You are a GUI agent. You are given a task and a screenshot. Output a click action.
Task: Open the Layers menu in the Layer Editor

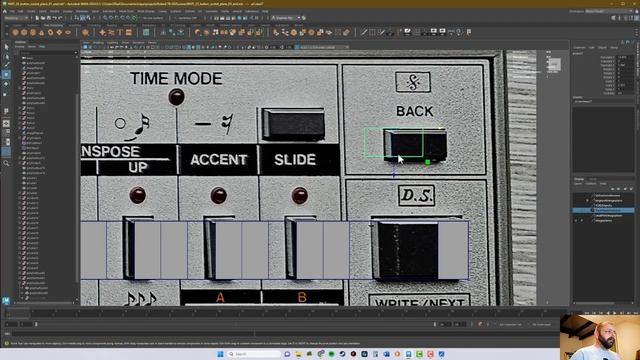coord(578,184)
